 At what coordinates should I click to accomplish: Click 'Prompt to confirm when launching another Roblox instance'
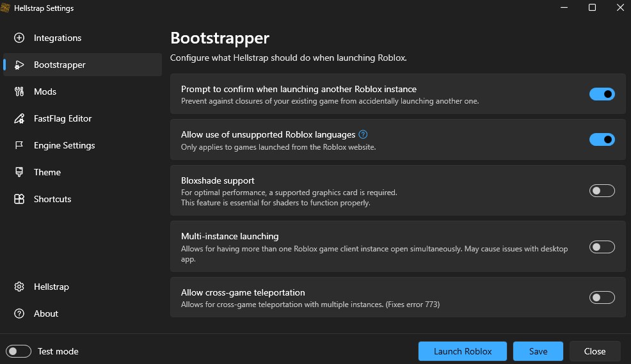[x=299, y=90]
